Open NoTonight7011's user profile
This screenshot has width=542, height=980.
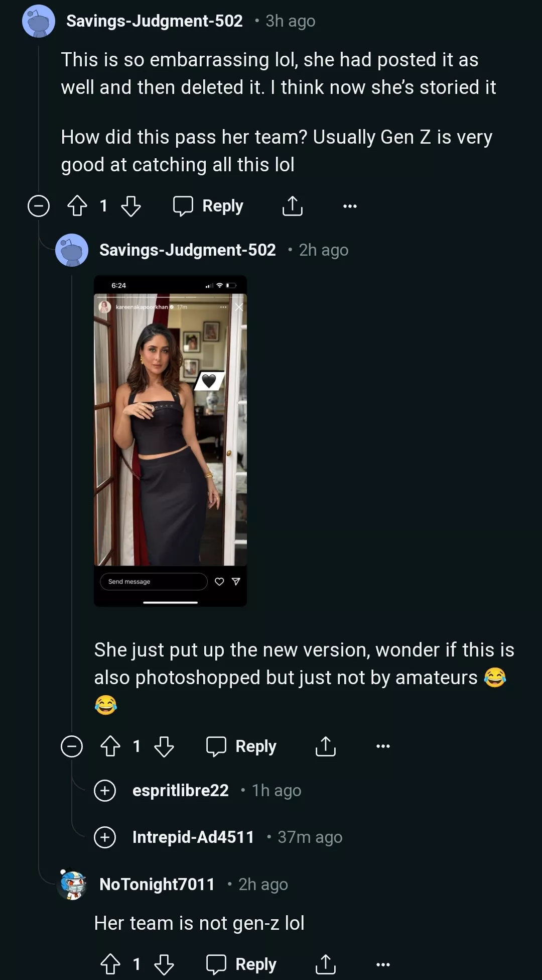click(x=157, y=884)
